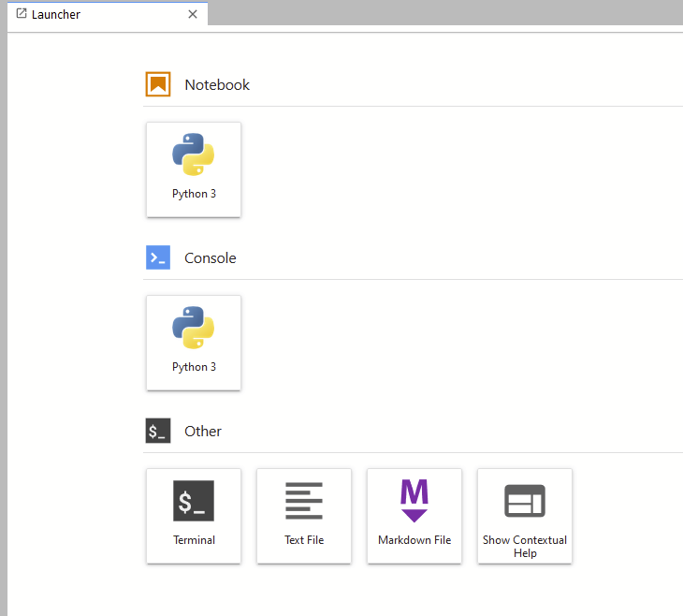Click the Markdown File card label
Screen dimensions: 683x616
click(414, 540)
